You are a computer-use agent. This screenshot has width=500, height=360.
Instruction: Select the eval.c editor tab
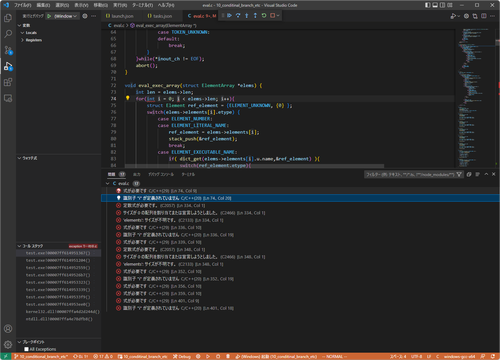200,16
